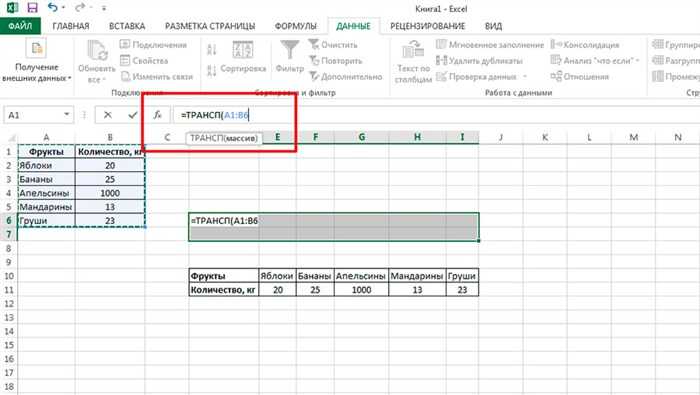Click the Text to Columns icon
Image resolution: width=700 pixels, height=395 pixels.
click(x=413, y=50)
